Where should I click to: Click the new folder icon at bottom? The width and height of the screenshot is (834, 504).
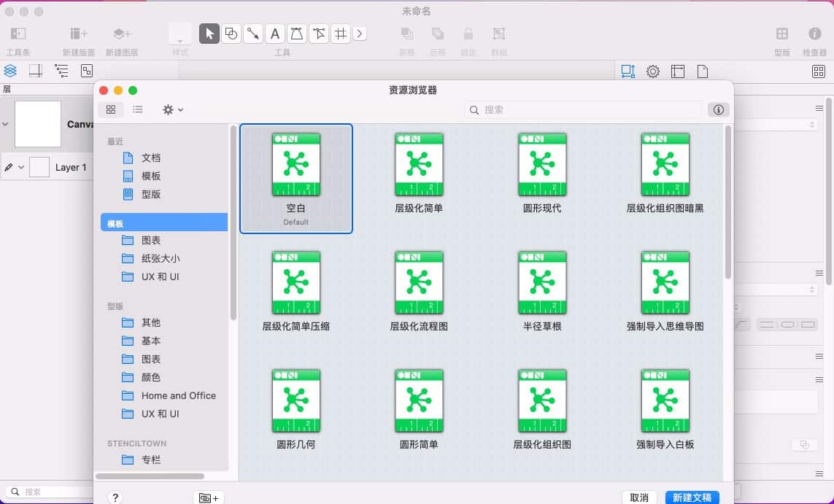pyautogui.click(x=209, y=497)
